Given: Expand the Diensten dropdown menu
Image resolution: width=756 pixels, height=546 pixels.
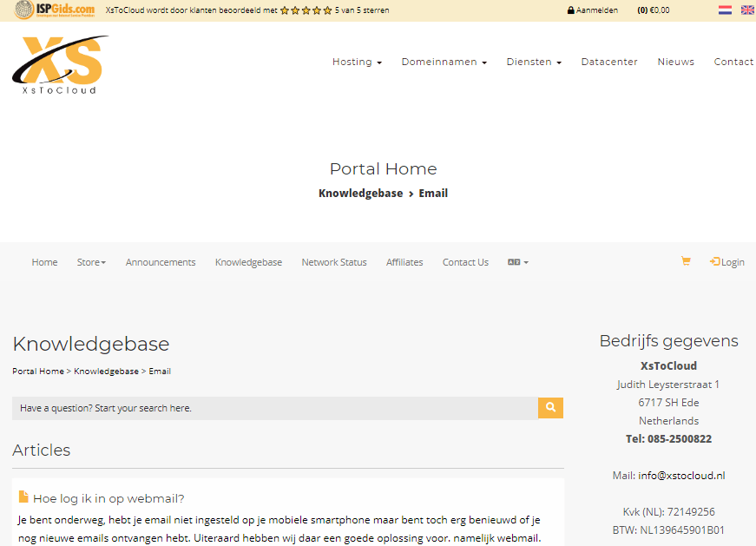Looking at the screenshot, I should click(x=534, y=62).
